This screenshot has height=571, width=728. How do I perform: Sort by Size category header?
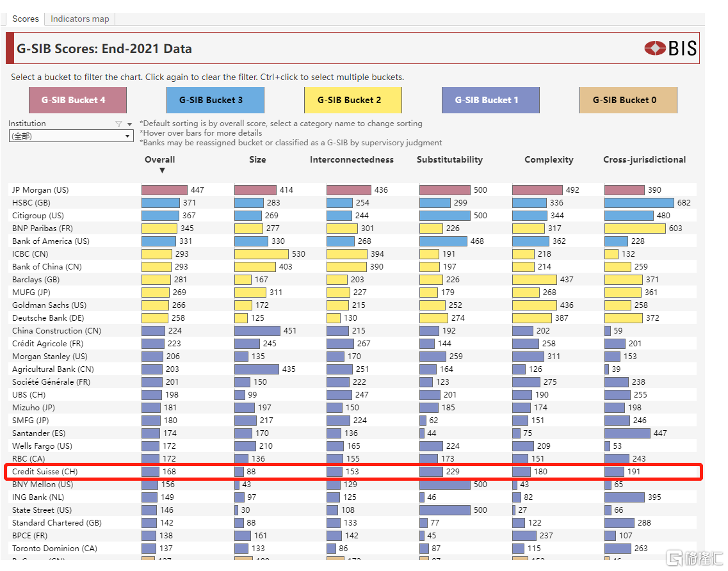click(257, 159)
